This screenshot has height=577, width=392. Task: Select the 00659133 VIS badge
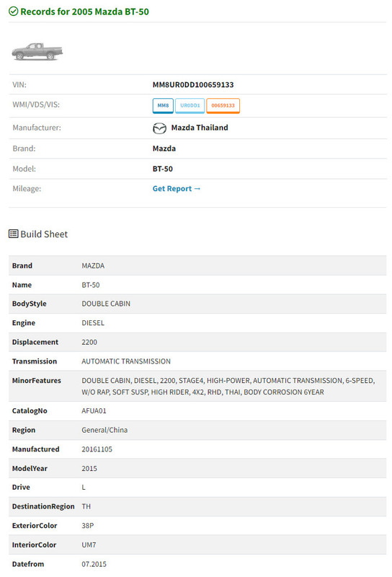coord(223,105)
